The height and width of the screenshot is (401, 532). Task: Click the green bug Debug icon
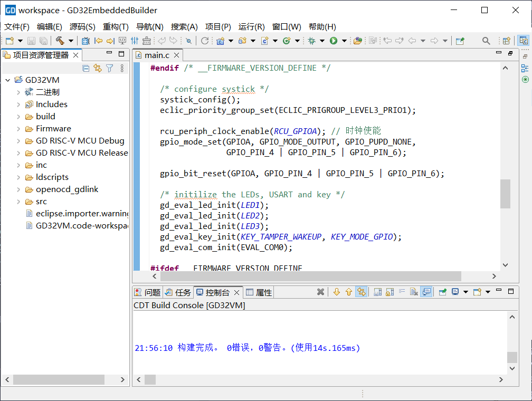tap(311, 41)
